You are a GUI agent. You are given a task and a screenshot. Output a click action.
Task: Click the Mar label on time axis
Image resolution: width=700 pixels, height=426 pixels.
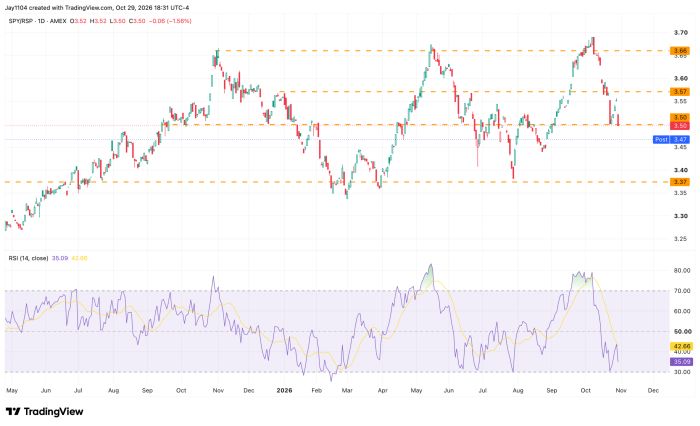347,390
